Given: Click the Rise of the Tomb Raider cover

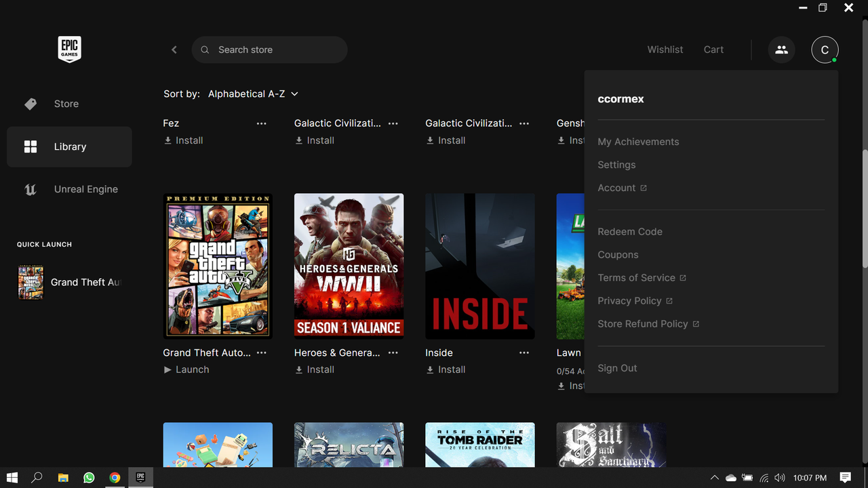Looking at the screenshot, I should (480, 445).
